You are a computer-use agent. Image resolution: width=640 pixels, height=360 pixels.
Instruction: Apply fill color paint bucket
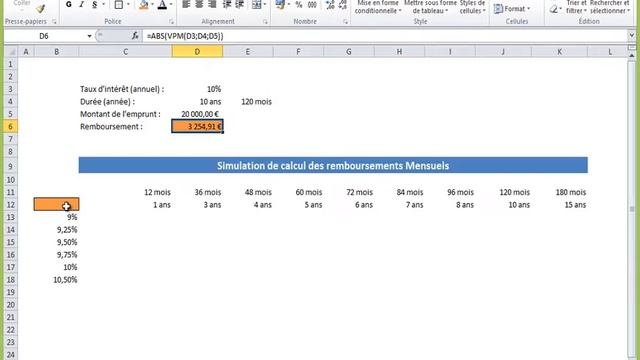(144, 4)
